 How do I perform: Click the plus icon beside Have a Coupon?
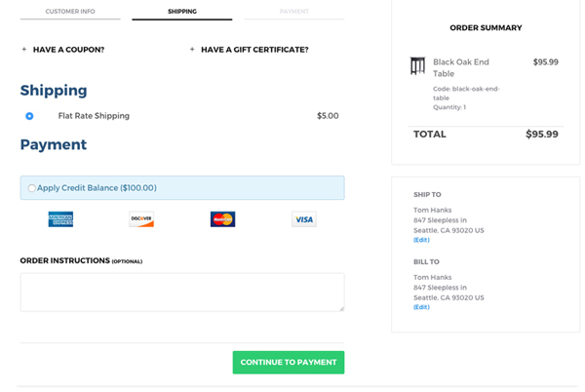click(24, 49)
